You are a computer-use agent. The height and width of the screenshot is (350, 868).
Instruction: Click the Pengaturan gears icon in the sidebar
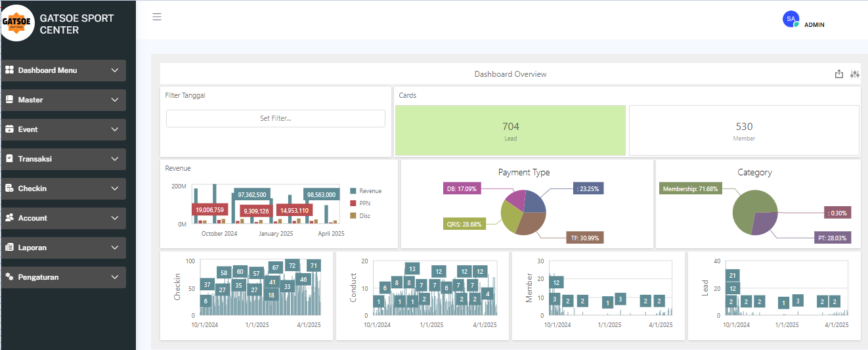[9, 277]
